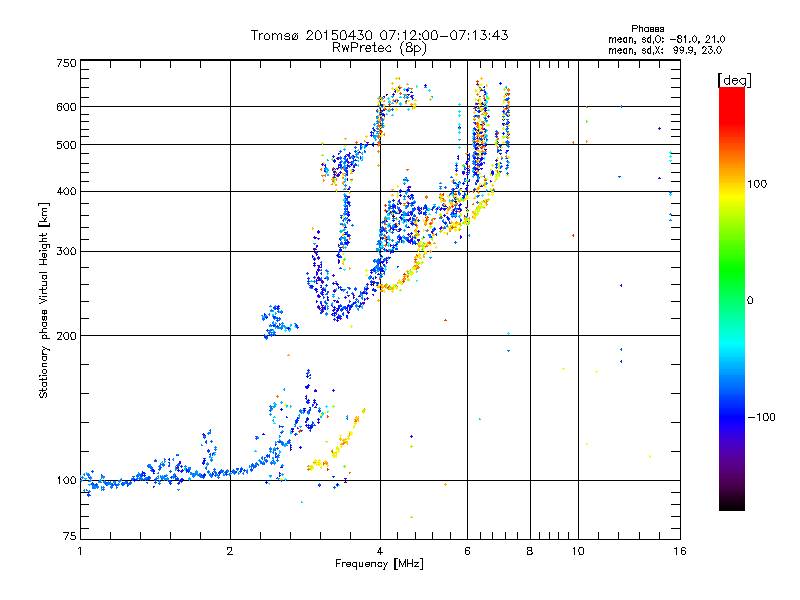Click the '400' height tick label
Image resolution: width=800 pixels, height=600 pixels.
(x=66, y=191)
